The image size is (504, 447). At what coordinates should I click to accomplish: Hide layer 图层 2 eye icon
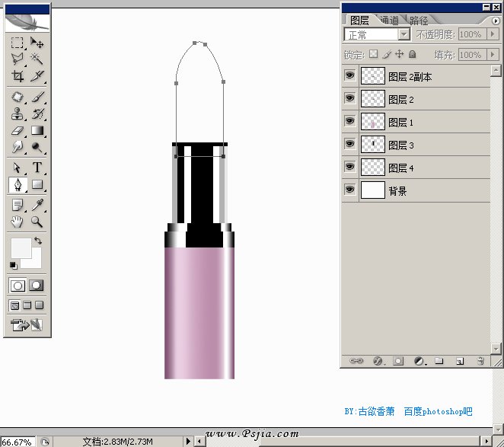pos(350,98)
